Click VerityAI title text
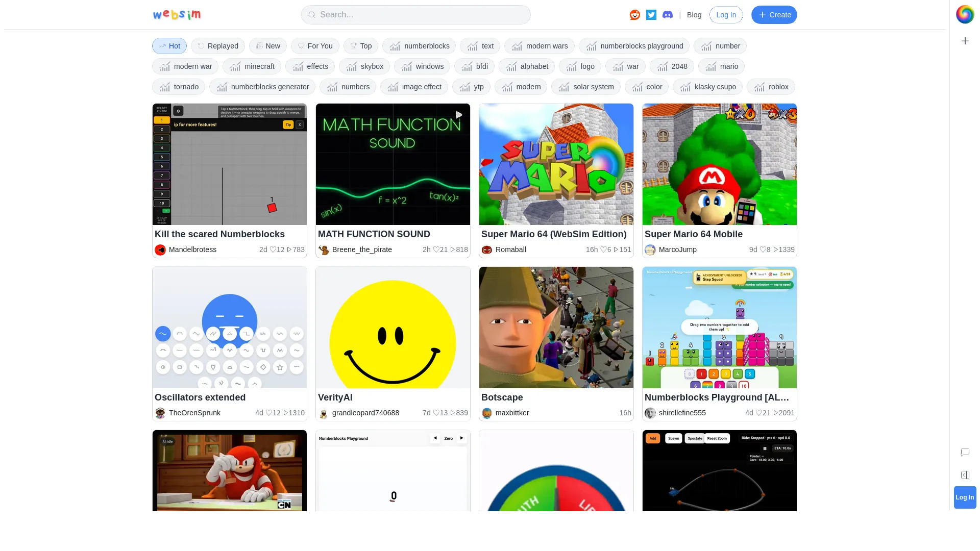980x551 pixels. (x=335, y=397)
